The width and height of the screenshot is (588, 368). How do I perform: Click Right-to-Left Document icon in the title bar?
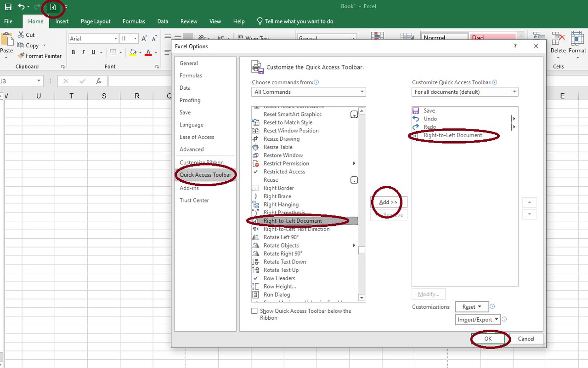point(53,7)
